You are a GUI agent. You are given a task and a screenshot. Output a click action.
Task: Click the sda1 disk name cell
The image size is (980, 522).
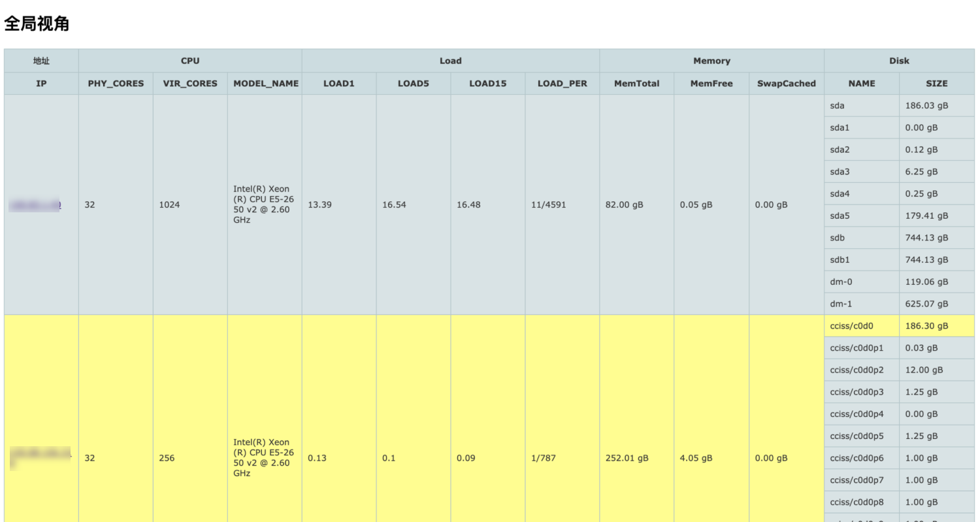(862, 128)
